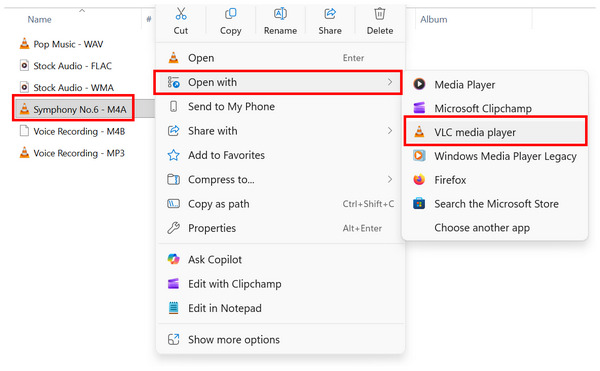Click the Properties wrench icon
The height and width of the screenshot is (371, 600).
pyautogui.click(x=173, y=228)
